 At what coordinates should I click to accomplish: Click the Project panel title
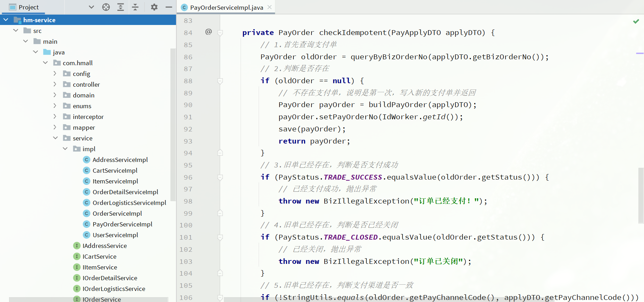point(29,7)
